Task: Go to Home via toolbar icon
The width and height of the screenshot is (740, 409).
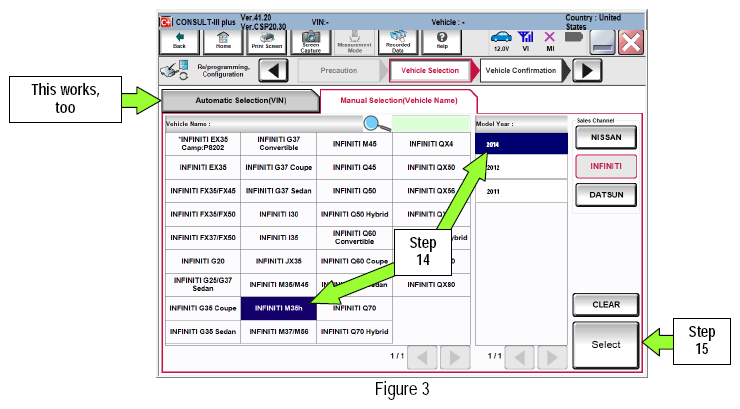Action: [223, 42]
